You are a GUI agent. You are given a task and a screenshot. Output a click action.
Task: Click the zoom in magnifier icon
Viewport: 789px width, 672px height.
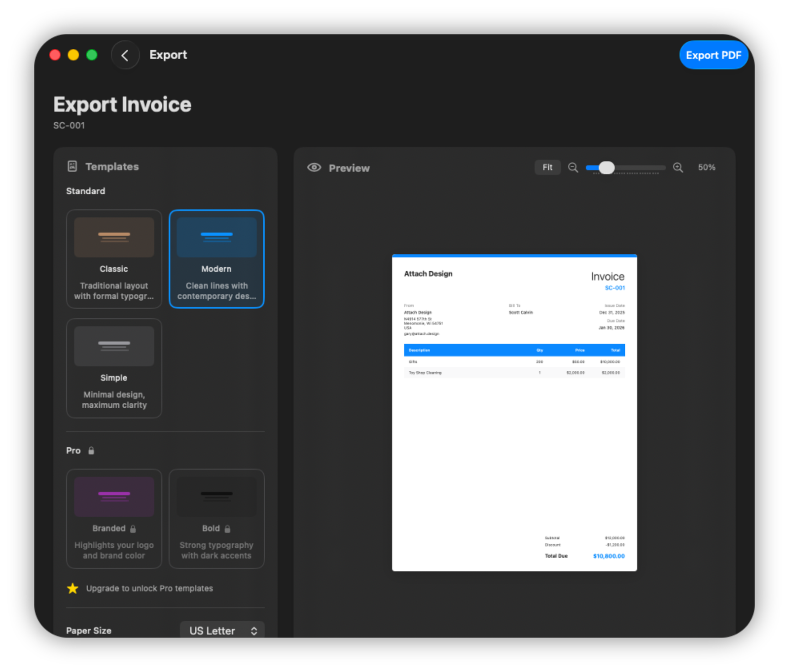(x=678, y=168)
